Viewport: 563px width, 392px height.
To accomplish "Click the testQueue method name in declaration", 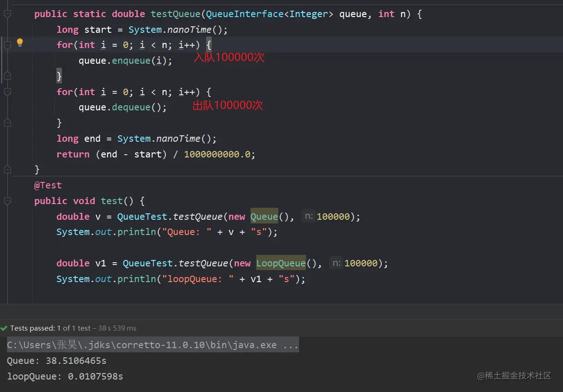I will click(x=175, y=14).
